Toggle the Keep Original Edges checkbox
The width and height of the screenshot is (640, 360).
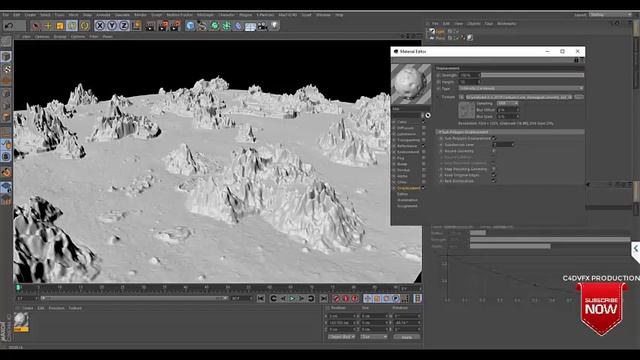coord(493,175)
